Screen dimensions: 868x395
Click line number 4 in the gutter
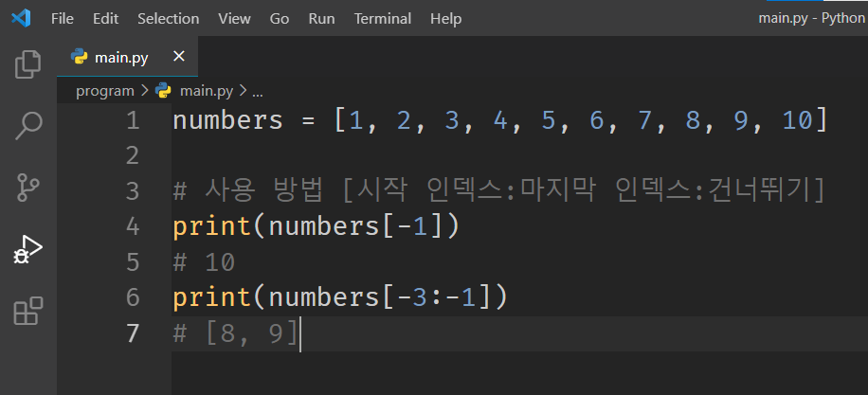click(133, 226)
